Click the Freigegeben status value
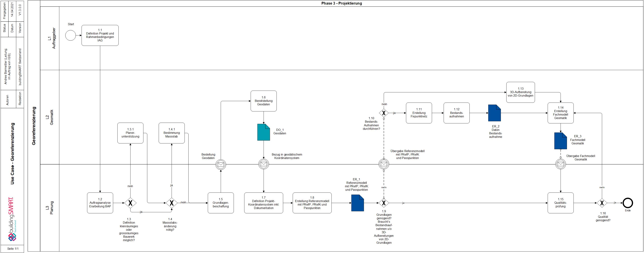Viewport: 644px width, 253px height. [4, 11]
